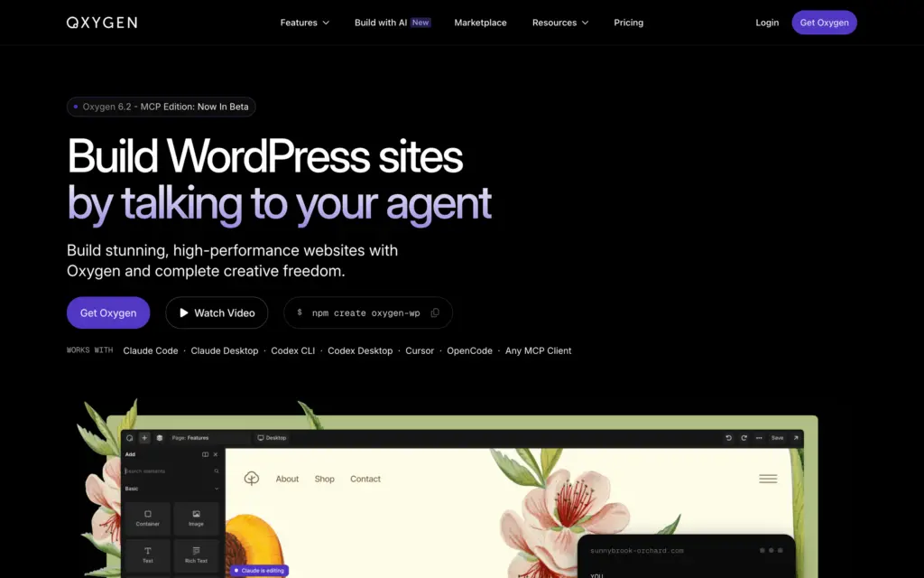Collapse the Basic elements section chevron
Image resolution: width=924 pixels, height=578 pixels.
217,489
